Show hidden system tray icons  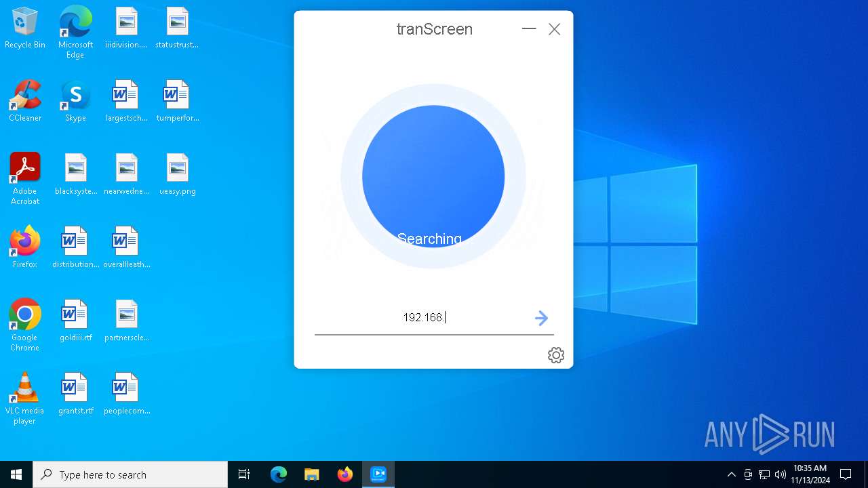click(731, 474)
